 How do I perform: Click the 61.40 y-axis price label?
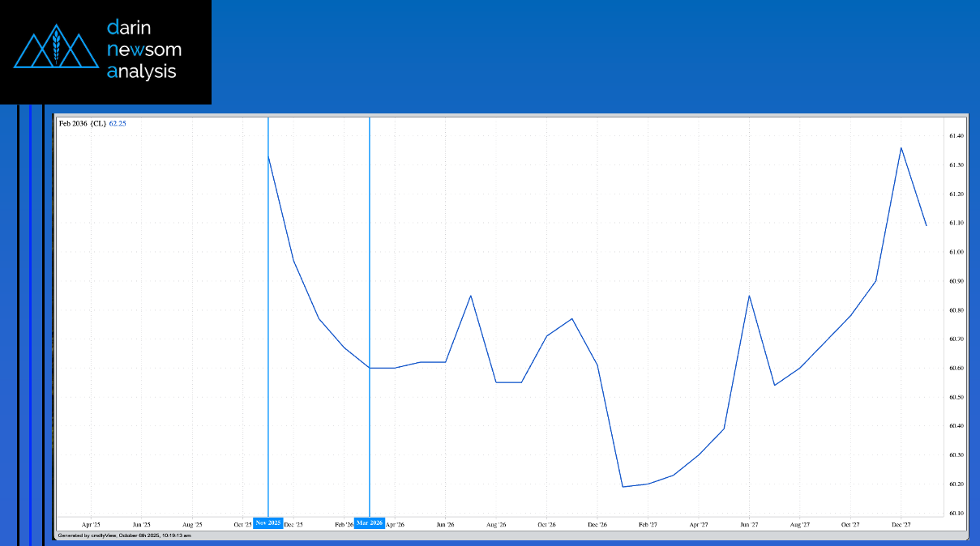956,136
